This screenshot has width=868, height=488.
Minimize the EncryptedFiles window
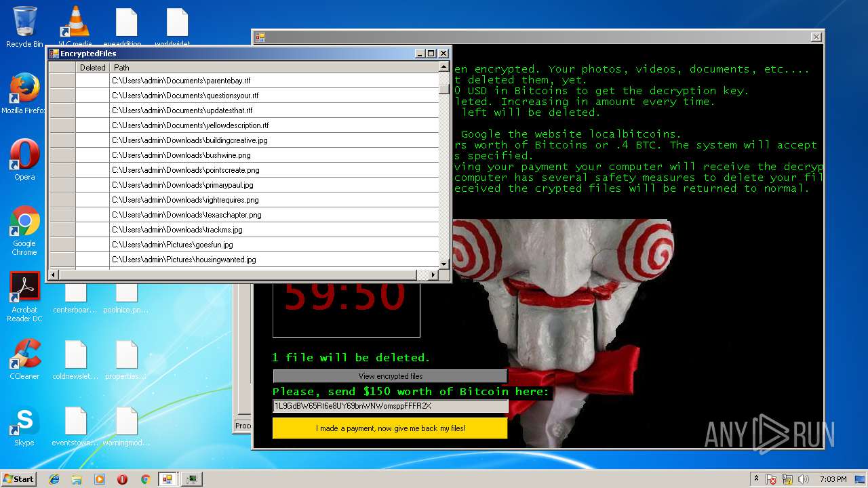point(420,54)
